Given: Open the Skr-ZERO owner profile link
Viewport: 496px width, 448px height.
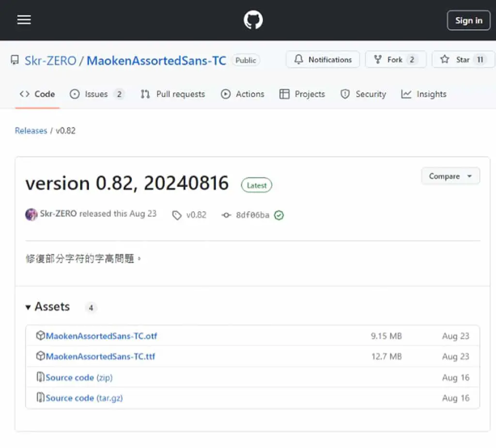Looking at the screenshot, I should pos(50,61).
